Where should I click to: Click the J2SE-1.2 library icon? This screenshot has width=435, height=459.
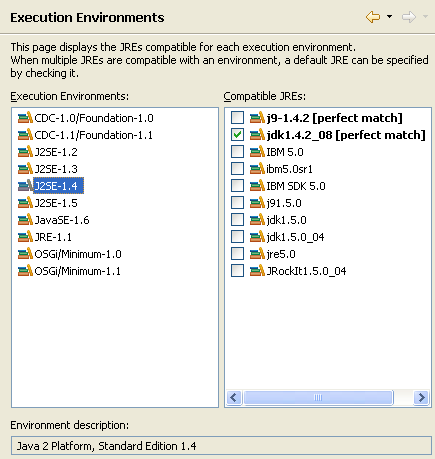tap(25, 152)
